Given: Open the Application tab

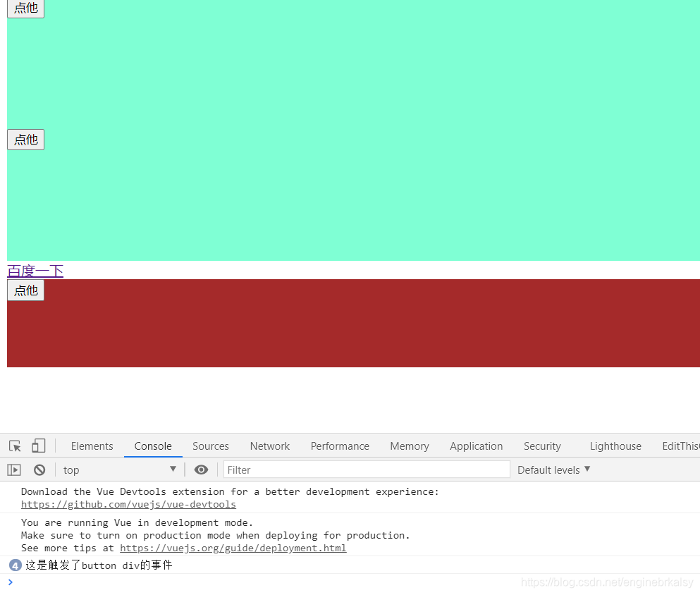Looking at the screenshot, I should point(477,446).
